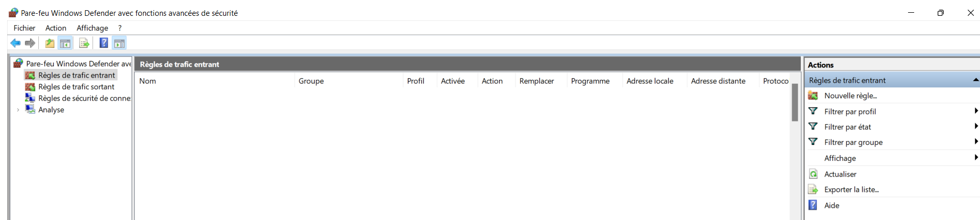The width and height of the screenshot is (980, 220).
Task: Toggle the console tree show/hide toolbar icon
Action: coord(65,43)
